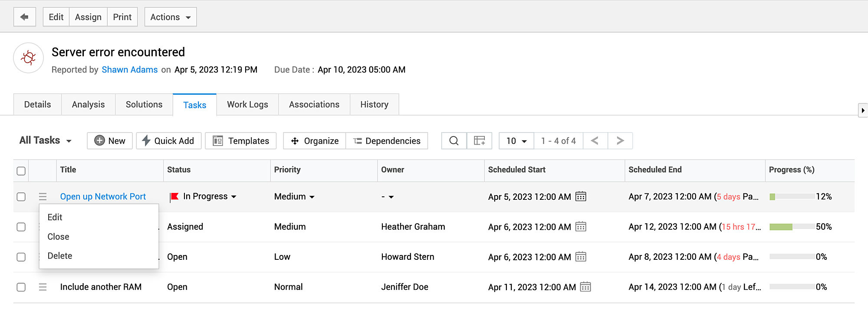Go to next page of tasks

(620, 141)
